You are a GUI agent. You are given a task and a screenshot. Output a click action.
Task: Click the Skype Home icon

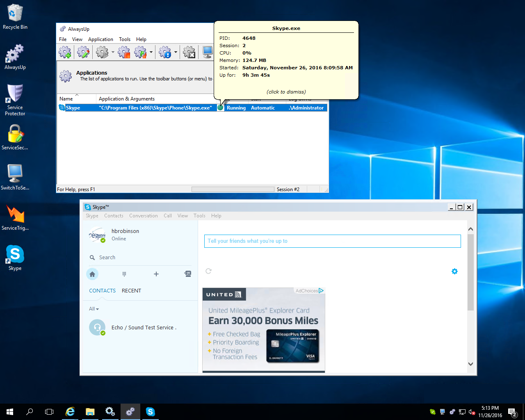[x=92, y=274]
